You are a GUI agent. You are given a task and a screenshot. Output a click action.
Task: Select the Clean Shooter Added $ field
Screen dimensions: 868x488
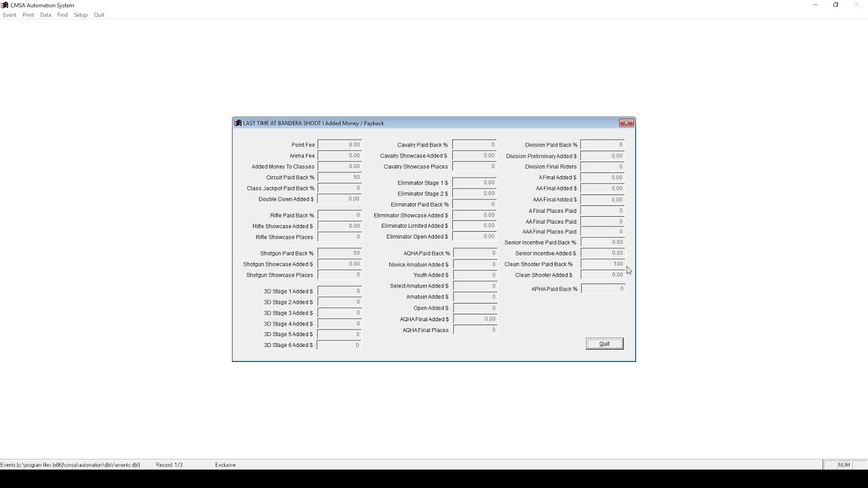point(603,274)
